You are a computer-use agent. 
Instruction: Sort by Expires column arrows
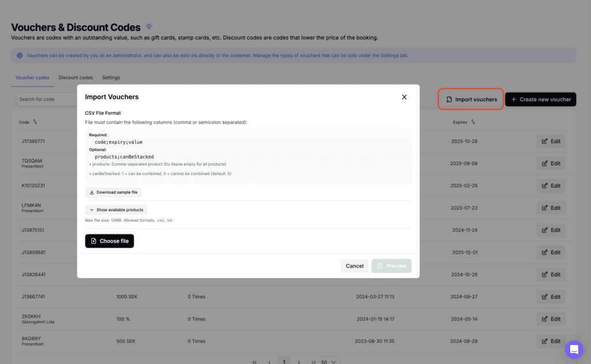(473, 122)
